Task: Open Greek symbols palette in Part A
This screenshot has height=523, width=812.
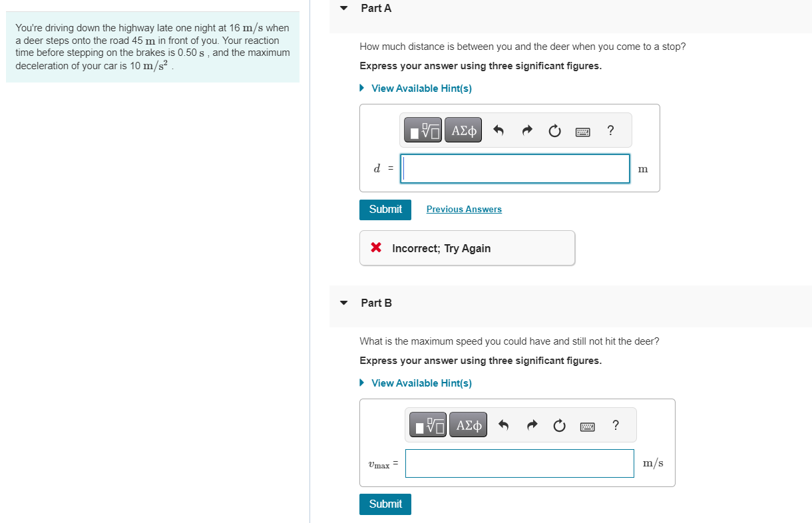Action: [x=464, y=131]
